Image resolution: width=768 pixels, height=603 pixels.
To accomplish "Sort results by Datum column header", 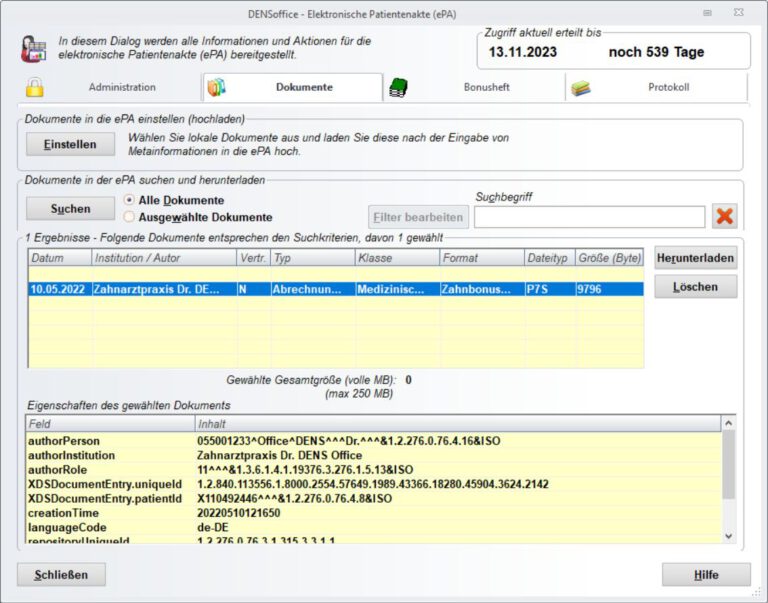I will [x=60, y=258].
